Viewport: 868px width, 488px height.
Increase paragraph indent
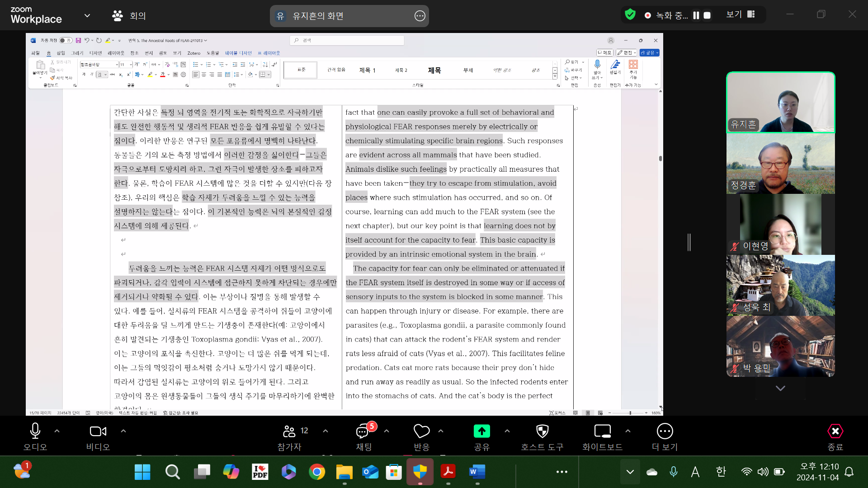(x=243, y=65)
